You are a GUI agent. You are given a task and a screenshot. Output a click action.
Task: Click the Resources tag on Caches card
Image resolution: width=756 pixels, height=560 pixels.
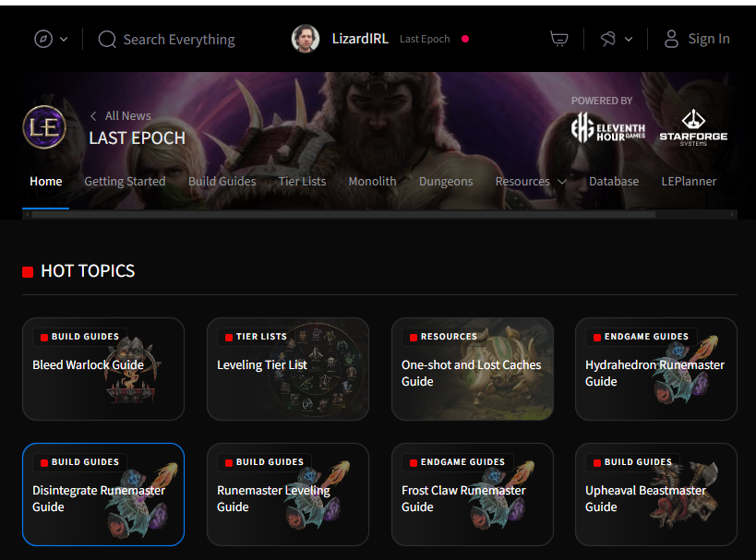[x=444, y=337]
